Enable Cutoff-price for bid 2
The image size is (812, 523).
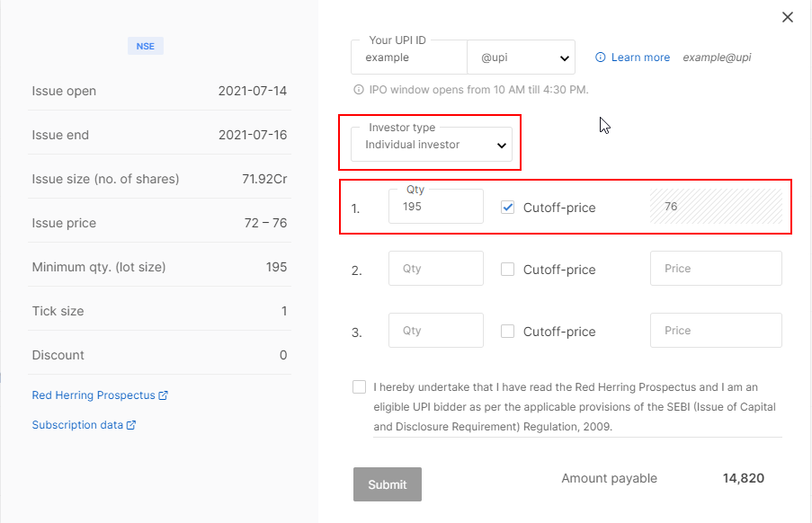pos(508,270)
